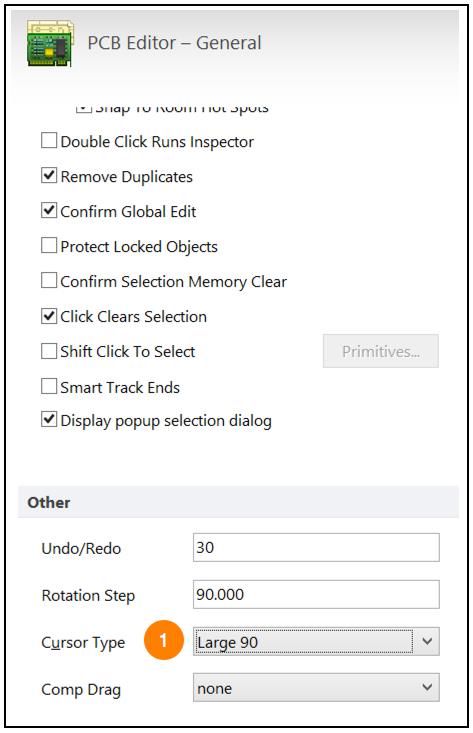Open the Primitives... button
Image resolution: width=473 pixels, height=733 pixels.
(380, 351)
